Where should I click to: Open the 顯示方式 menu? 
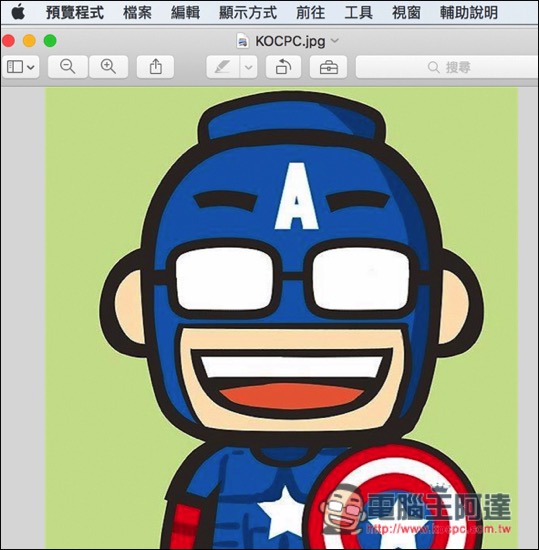coord(248,13)
